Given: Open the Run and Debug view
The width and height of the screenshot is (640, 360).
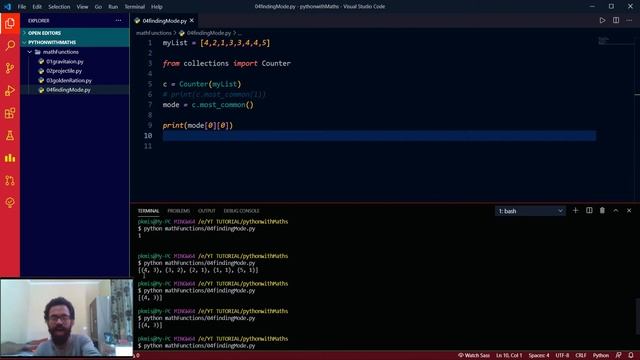Looking at the screenshot, I should click(10, 90).
